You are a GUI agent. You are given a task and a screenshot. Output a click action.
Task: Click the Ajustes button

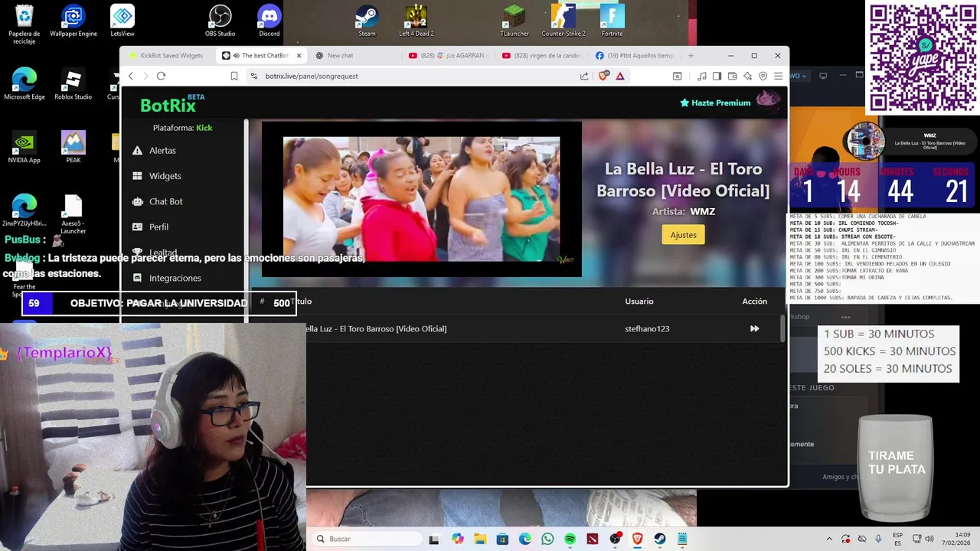coord(683,235)
